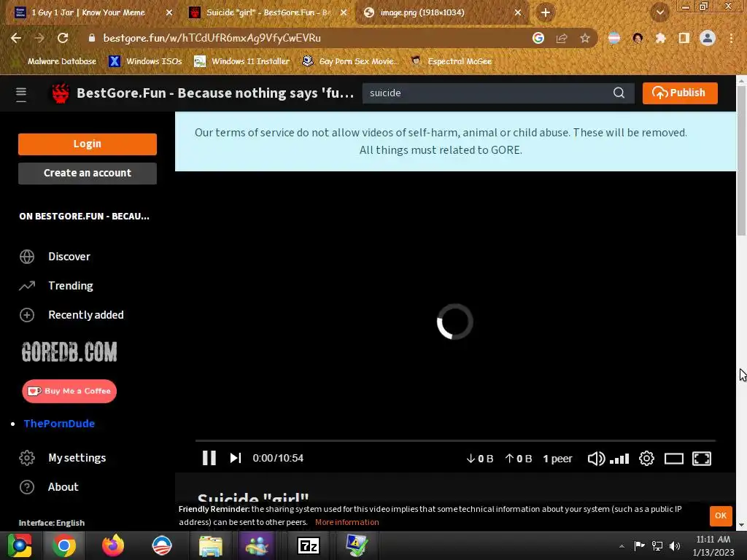The image size is (747, 560).
Task: Click the Publish upload button
Action: [x=680, y=93]
